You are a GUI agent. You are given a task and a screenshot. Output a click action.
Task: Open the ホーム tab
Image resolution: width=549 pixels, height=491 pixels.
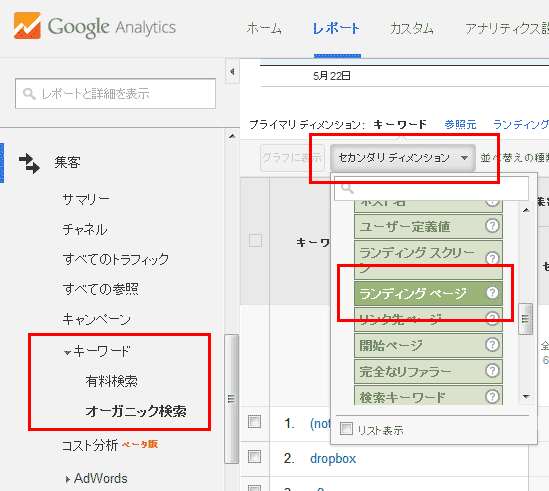(x=264, y=28)
